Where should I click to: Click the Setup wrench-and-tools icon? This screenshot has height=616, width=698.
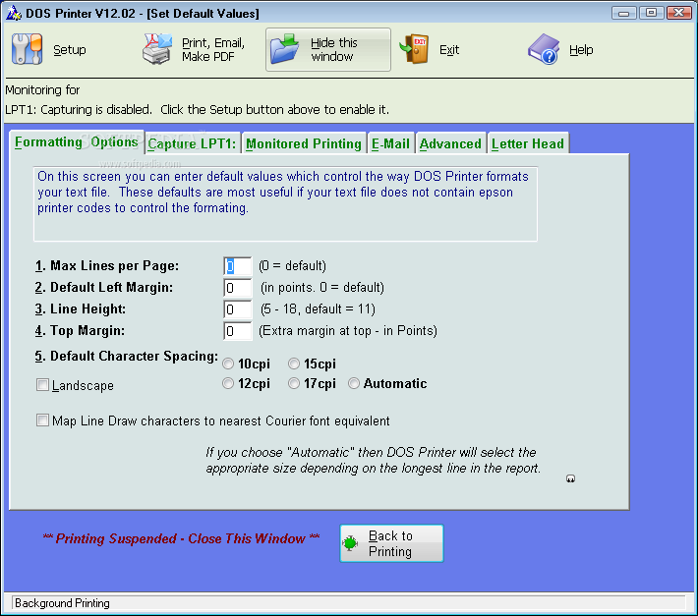tap(28, 49)
